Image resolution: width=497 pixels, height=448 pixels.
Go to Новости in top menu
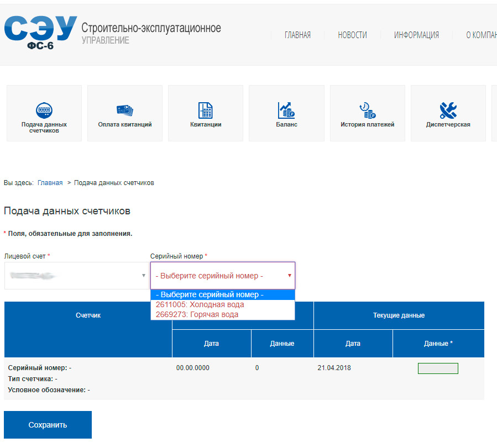[352, 35]
